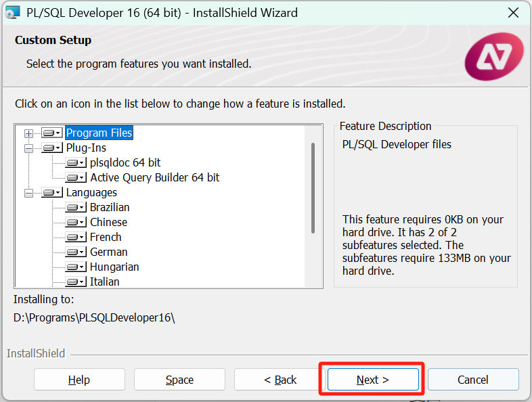Open the Plug-Ins feature install dropdown icon
Screen dimensions: 532x402
pyautogui.click(x=52, y=148)
